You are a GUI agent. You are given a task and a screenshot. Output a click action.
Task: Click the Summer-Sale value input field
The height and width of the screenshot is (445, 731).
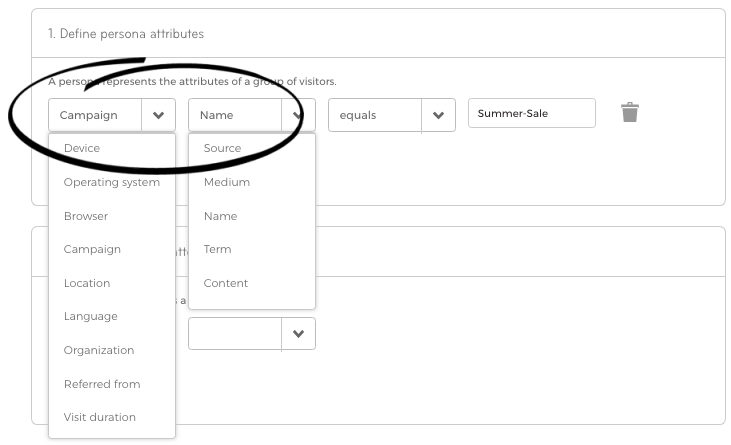point(531,113)
